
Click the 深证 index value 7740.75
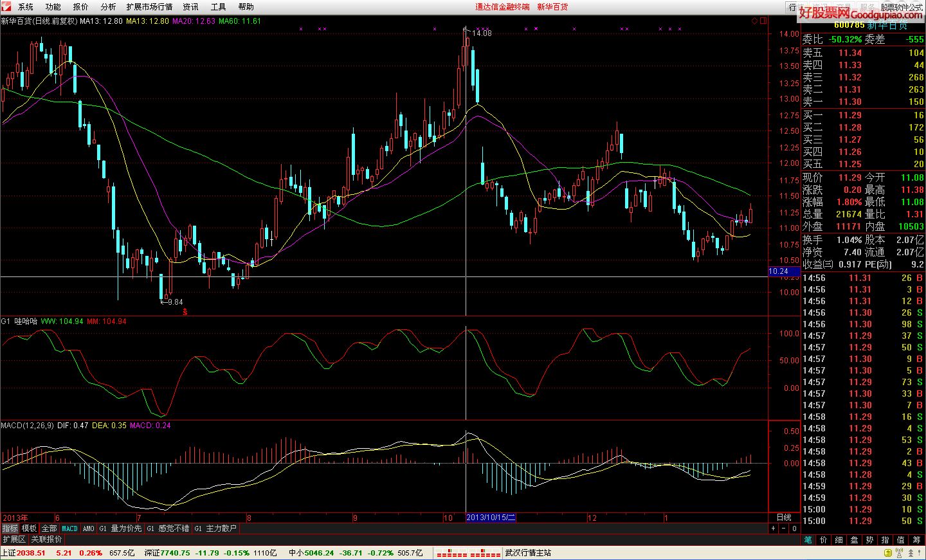175,553
